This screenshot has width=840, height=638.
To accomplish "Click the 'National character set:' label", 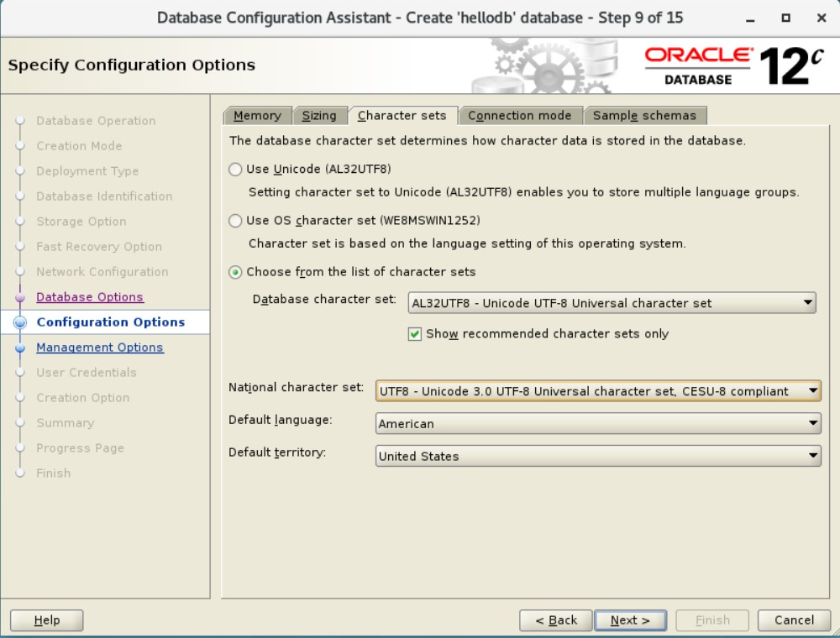I will coord(297,388).
